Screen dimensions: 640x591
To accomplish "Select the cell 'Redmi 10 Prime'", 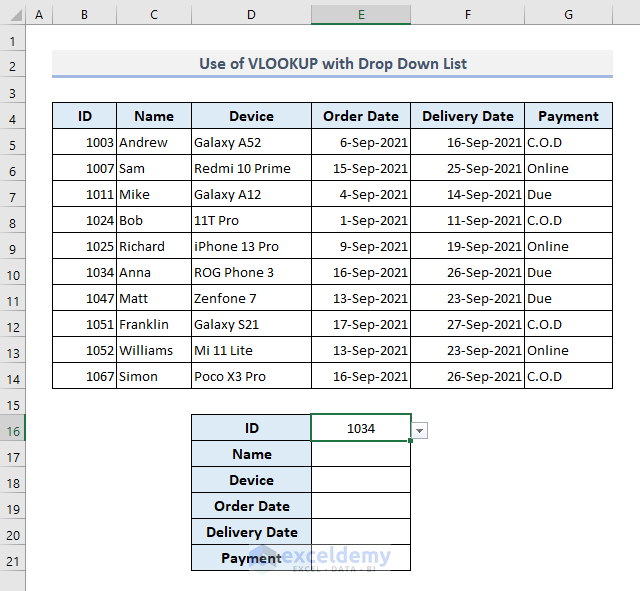I will (x=251, y=168).
